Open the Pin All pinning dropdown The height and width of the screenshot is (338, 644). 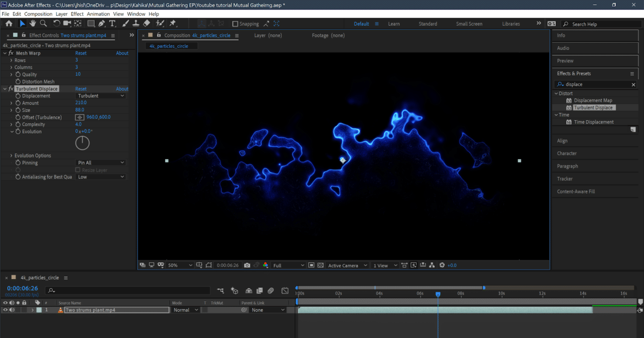101,162
